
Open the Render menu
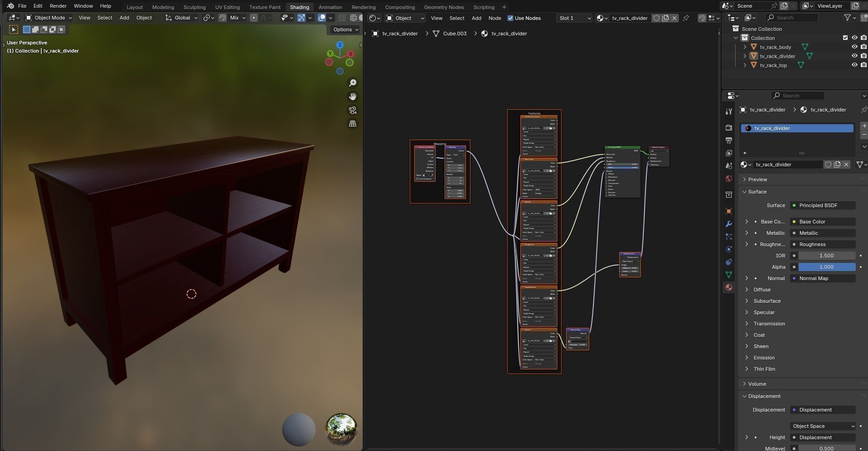(x=58, y=6)
